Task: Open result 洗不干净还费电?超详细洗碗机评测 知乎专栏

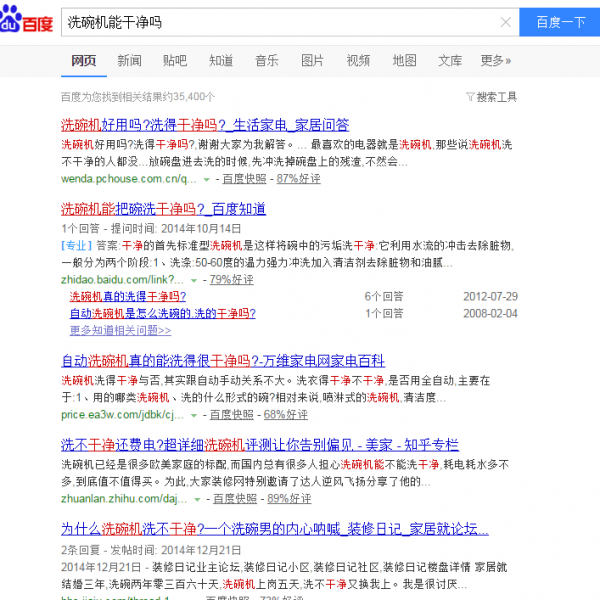Action: coord(259,445)
